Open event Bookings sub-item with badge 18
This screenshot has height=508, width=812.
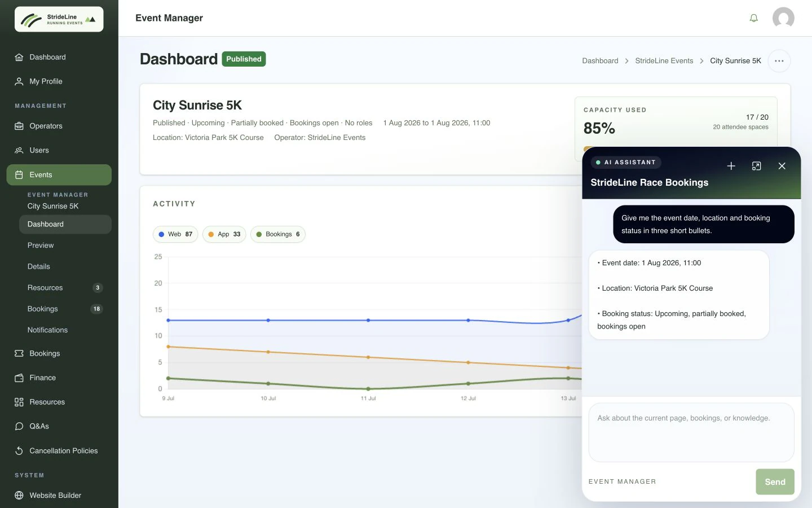(x=65, y=309)
